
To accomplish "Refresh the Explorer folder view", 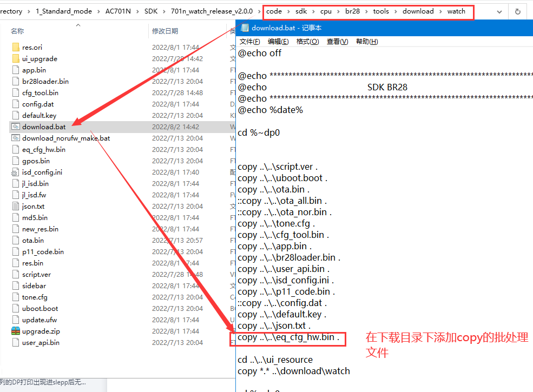I will pos(518,11).
